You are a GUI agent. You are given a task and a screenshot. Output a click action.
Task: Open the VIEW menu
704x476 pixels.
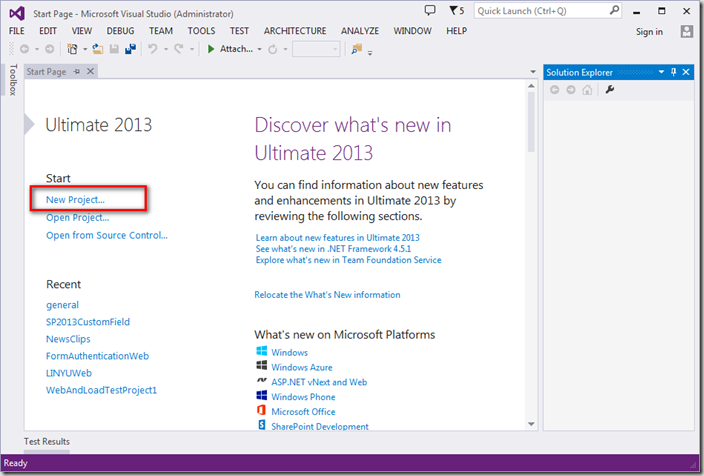82,31
